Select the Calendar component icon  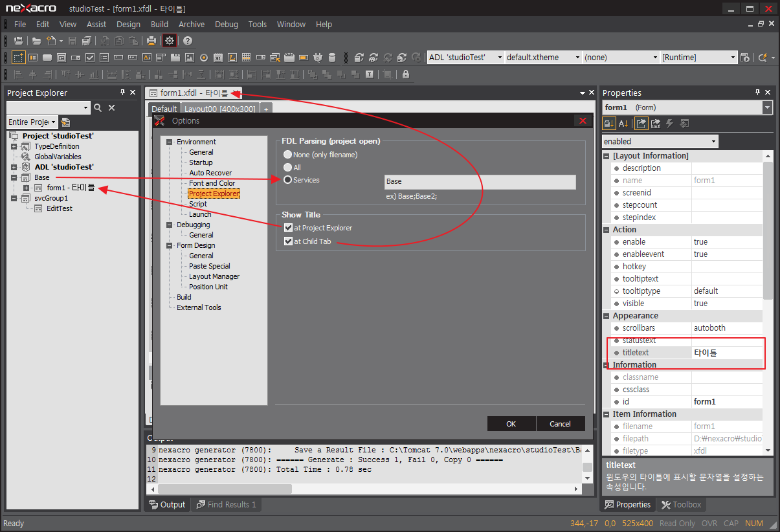(x=218, y=57)
